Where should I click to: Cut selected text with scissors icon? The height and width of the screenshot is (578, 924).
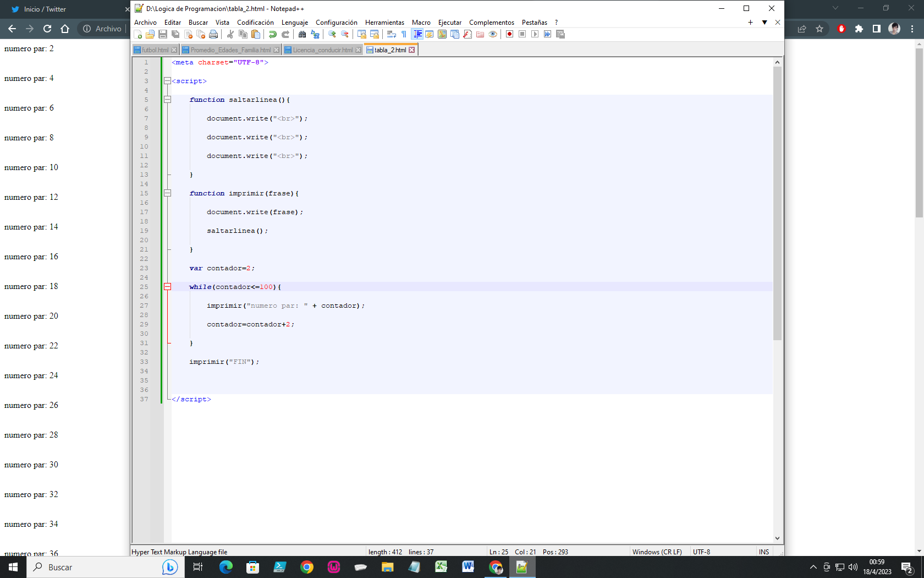click(x=230, y=34)
